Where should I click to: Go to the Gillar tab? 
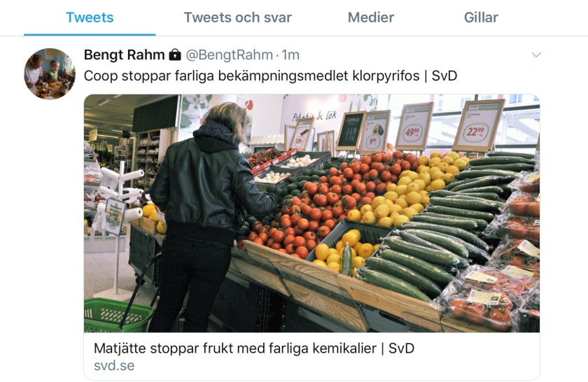click(481, 17)
